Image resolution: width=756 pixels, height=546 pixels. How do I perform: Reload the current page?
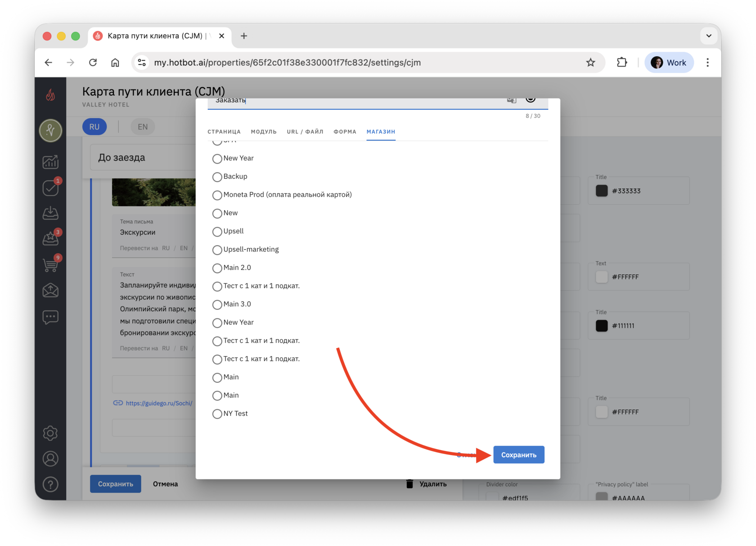tap(93, 63)
